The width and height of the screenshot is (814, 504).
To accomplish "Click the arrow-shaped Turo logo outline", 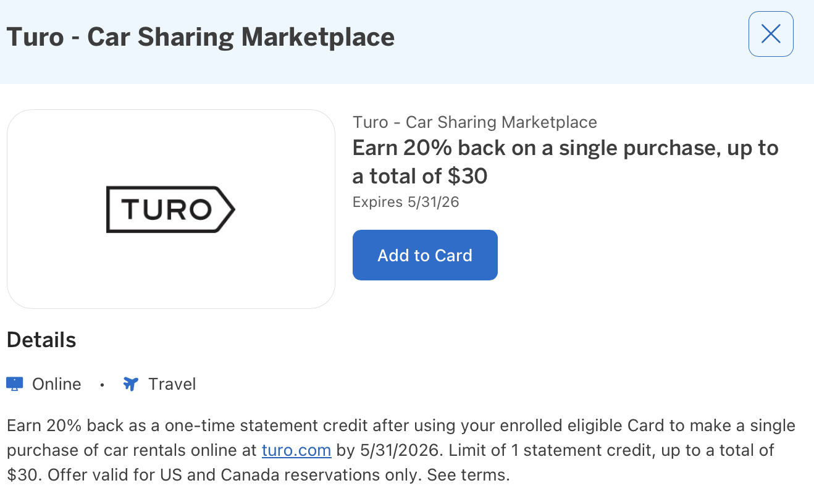I will pos(171,209).
